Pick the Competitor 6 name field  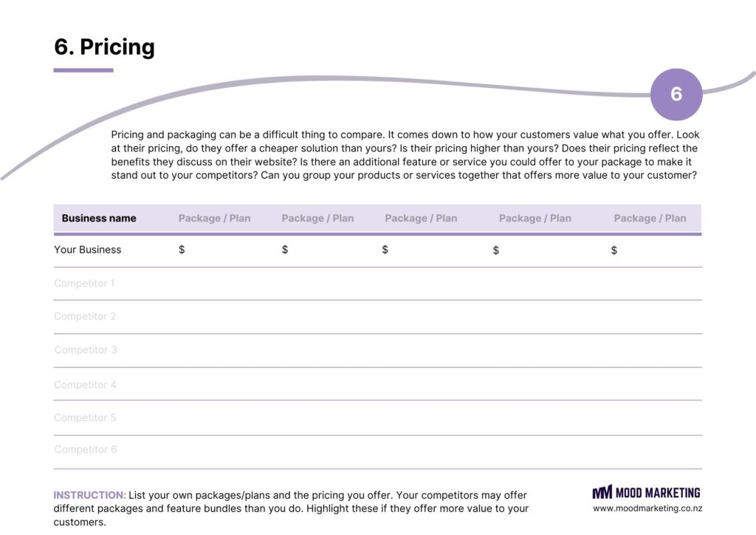85,449
